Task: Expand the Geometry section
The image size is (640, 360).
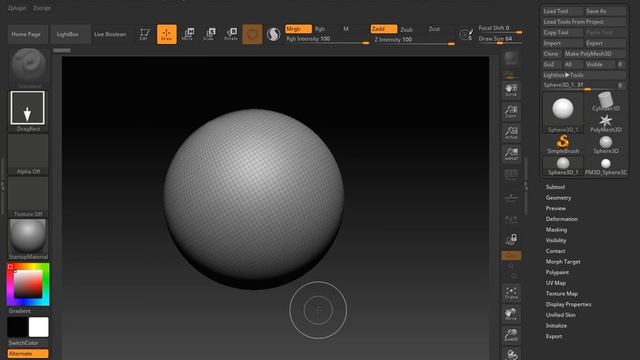Action: coord(558,198)
